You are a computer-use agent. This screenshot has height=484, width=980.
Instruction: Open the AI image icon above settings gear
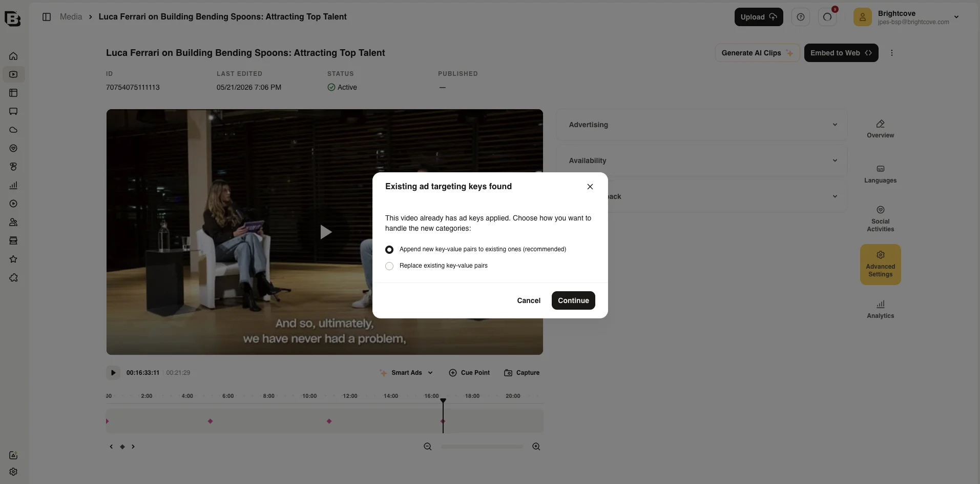pos(13,455)
